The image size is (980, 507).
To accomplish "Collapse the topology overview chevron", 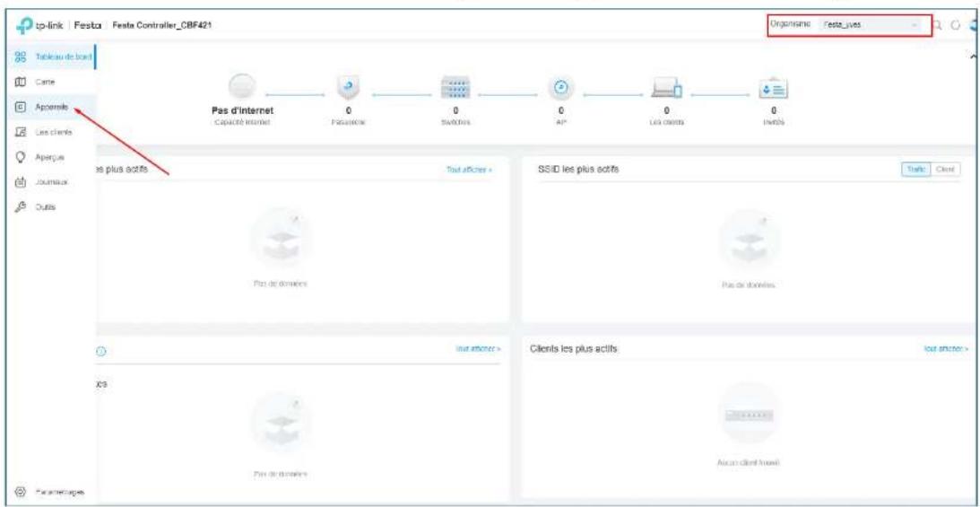I will click(x=972, y=57).
